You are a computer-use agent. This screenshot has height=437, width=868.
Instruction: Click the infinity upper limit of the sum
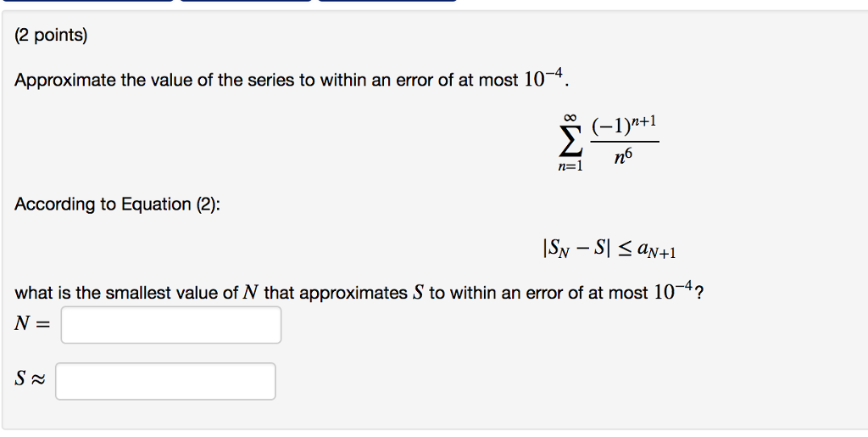pyautogui.click(x=570, y=118)
